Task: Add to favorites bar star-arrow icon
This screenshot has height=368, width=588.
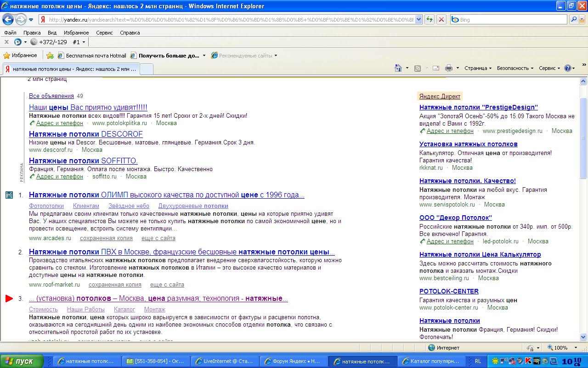Action: point(50,56)
